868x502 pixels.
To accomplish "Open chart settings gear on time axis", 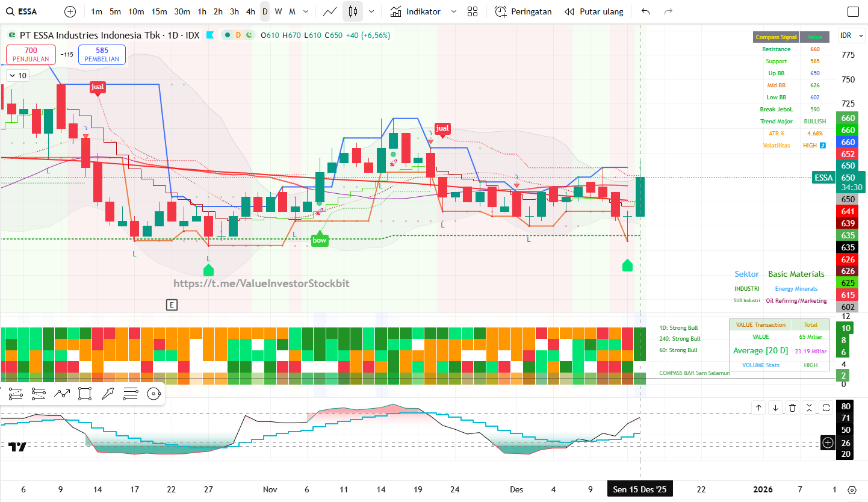I will click(x=852, y=490).
